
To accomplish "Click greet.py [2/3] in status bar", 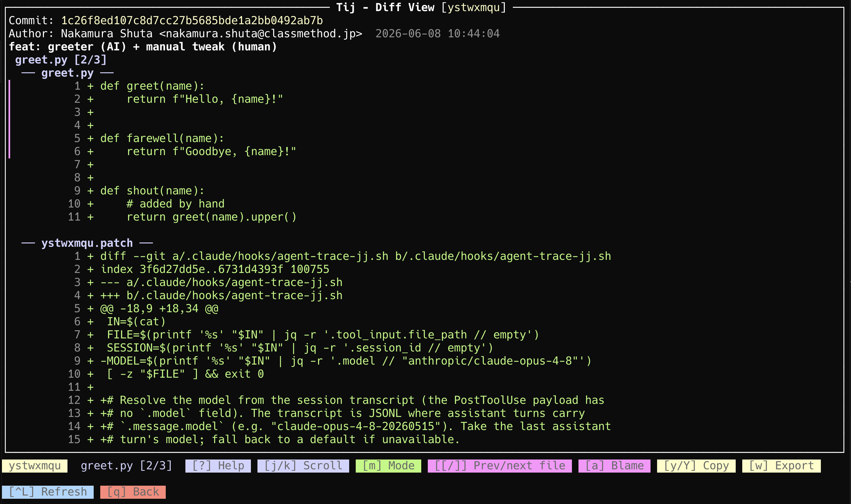I will [126, 466].
